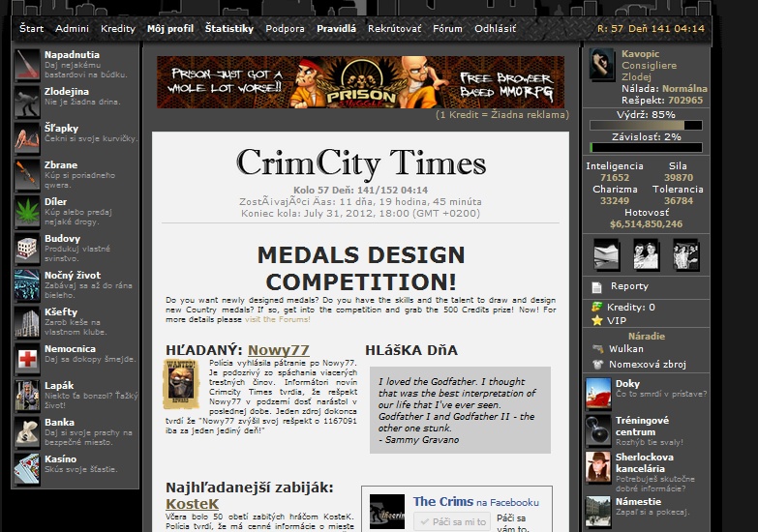The height and width of the screenshot is (532, 758).
Task: Click the Odhlásiť logout link
Action: [496, 29]
